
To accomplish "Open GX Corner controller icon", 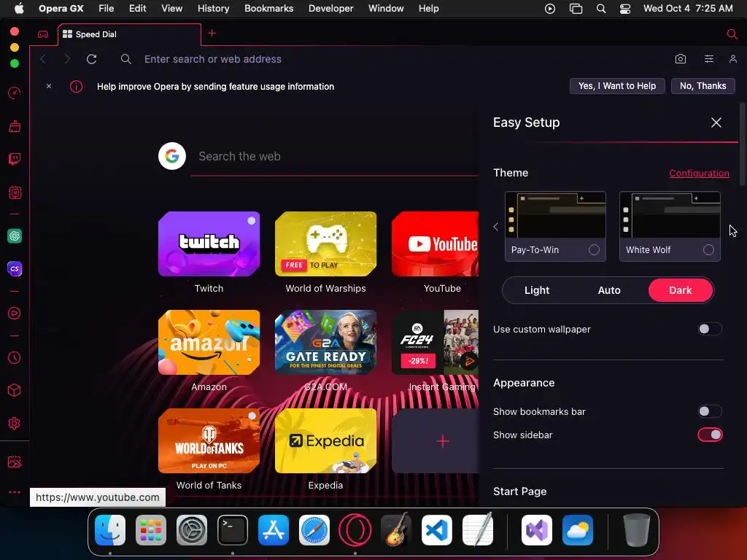I will pyautogui.click(x=43, y=34).
